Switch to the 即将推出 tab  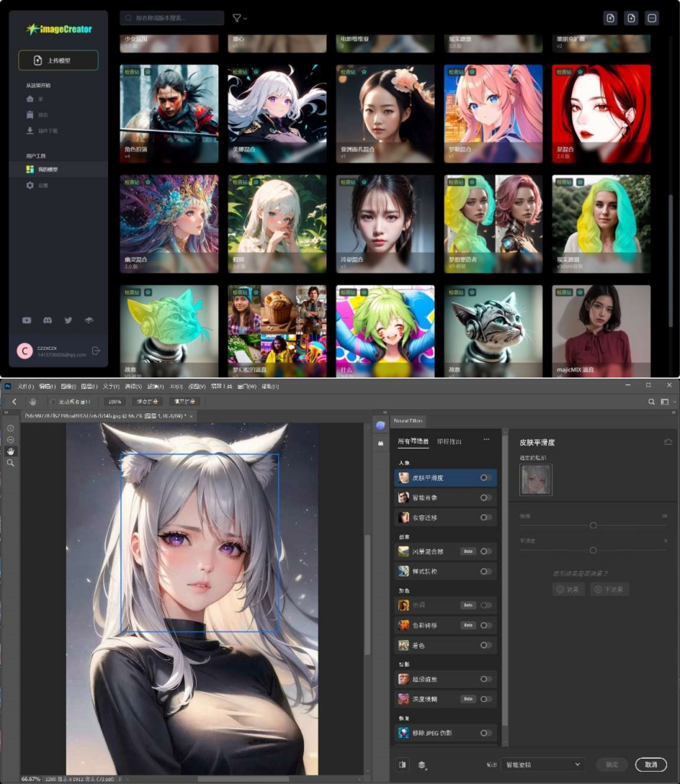(x=450, y=441)
